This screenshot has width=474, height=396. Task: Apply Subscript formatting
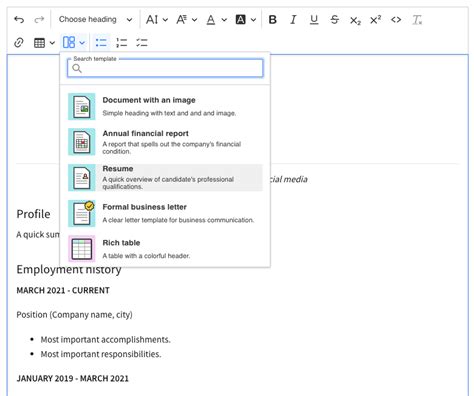pyautogui.click(x=355, y=20)
